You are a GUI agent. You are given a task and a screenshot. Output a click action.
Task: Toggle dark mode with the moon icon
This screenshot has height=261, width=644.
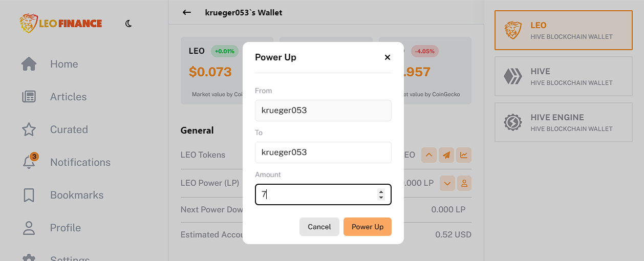128,24
